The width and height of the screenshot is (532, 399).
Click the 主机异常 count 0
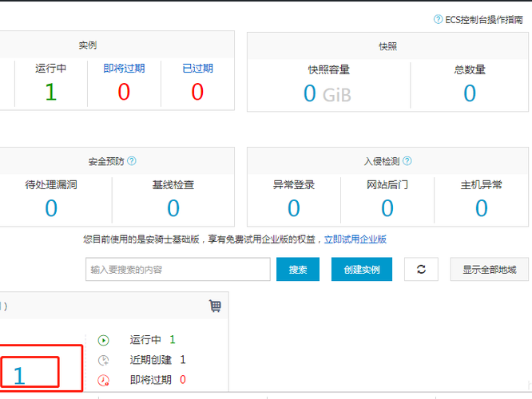(x=482, y=208)
